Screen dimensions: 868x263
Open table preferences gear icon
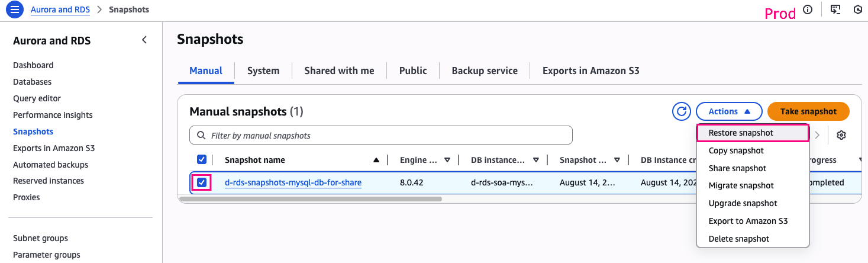click(x=841, y=135)
